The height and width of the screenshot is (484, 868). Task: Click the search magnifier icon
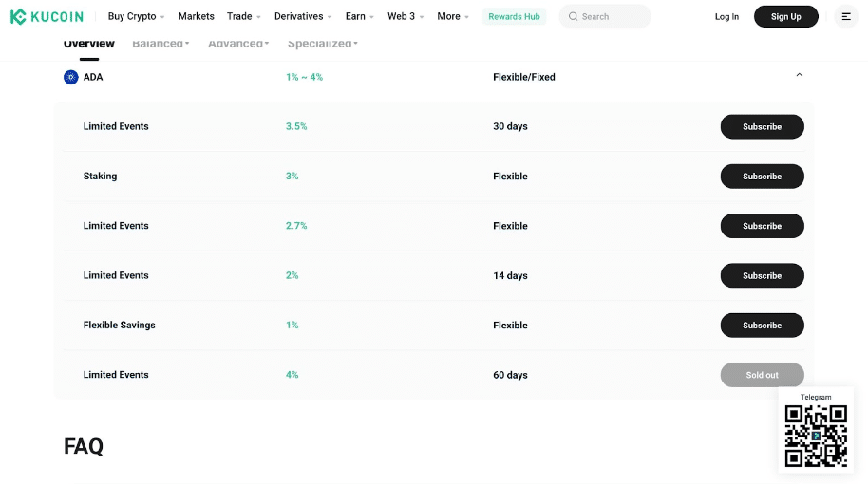tap(573, 16)
